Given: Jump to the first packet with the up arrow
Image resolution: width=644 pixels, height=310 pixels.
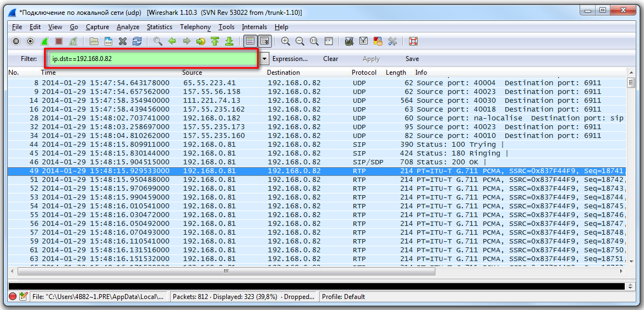Looking at the screenshot, I should click(x=215, y=41).
